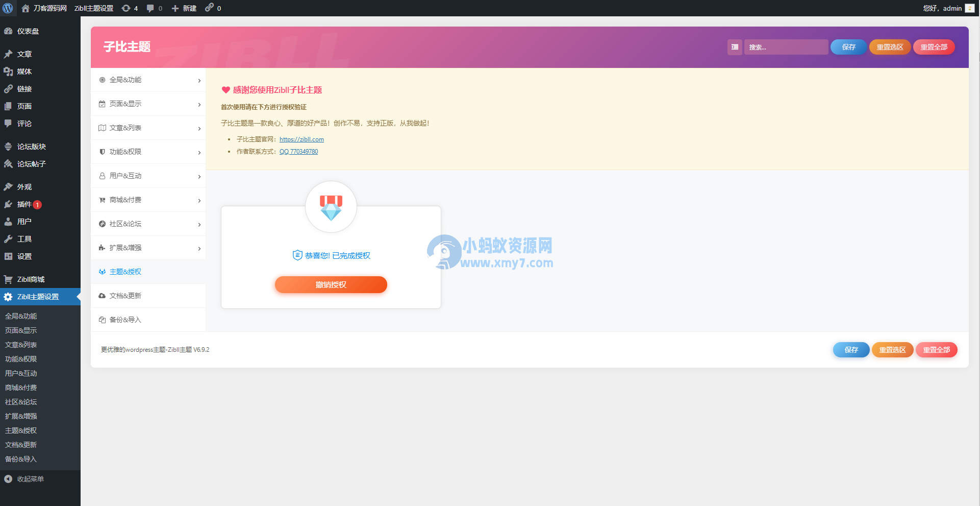Click the 设置 settings icon in sidebar

point(8,256)
